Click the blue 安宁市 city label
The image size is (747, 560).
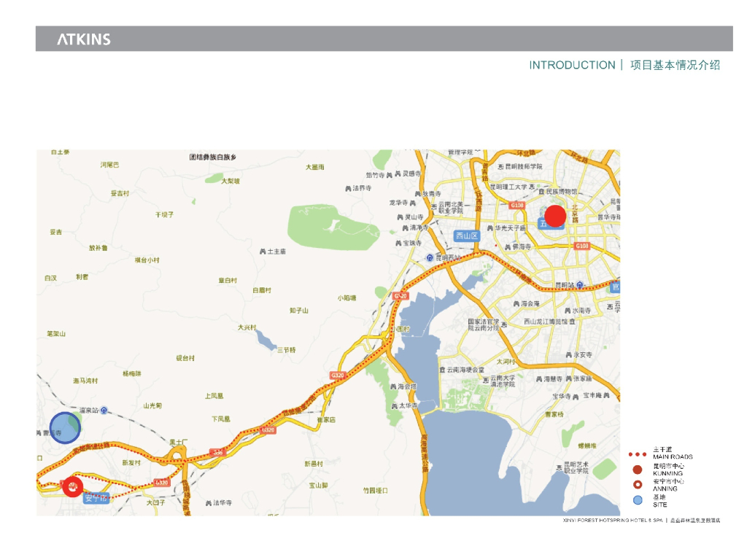tap(97, 499)
